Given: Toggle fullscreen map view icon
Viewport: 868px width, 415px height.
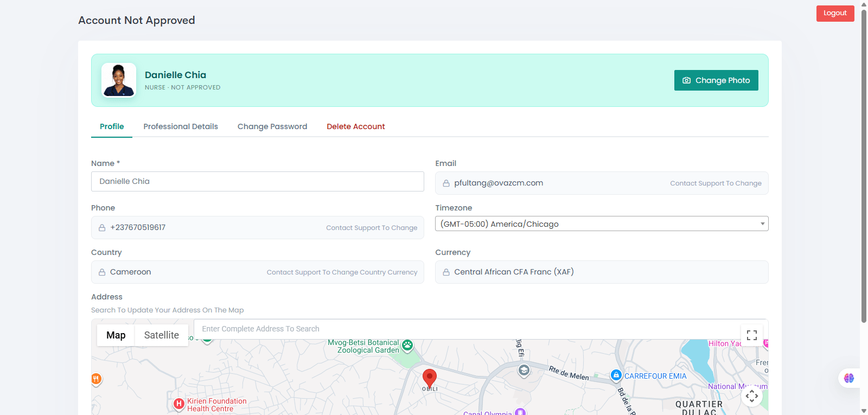Looking at the screenshot, I should click(x=752, y=335).
